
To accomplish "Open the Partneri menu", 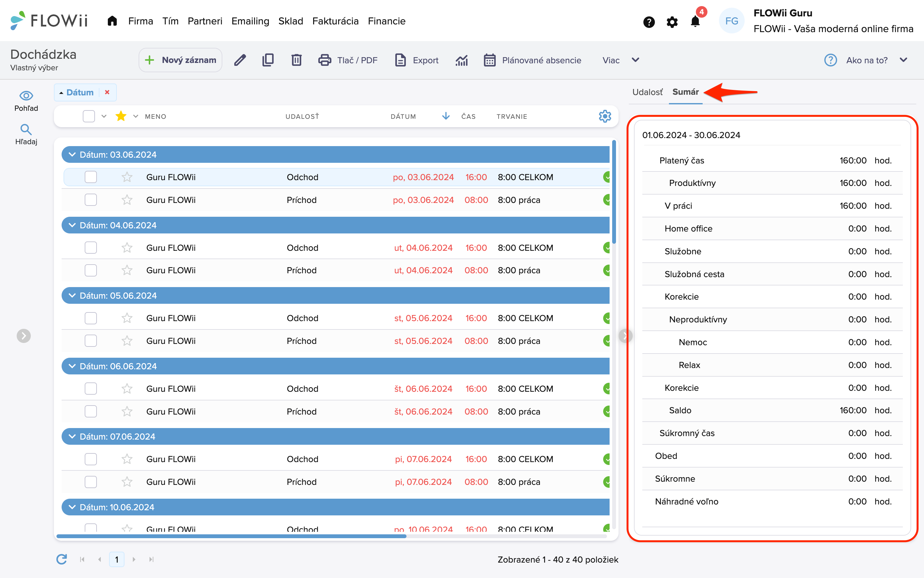I will coord(205,21).
